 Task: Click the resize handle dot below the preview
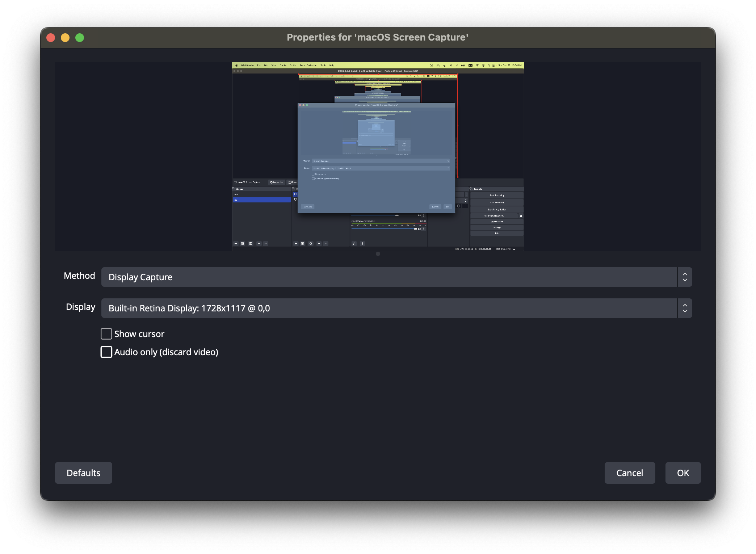point(378,254)
